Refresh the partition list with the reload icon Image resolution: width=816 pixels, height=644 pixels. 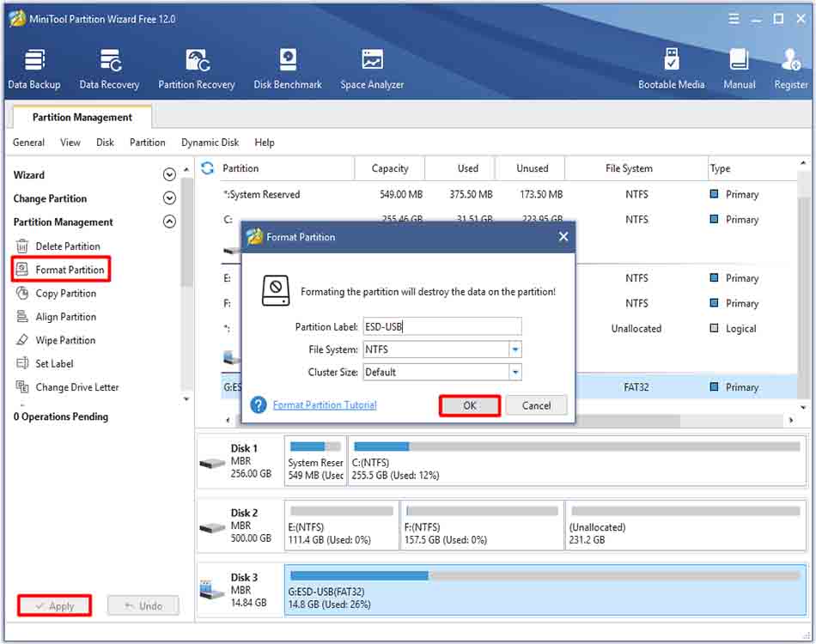(x=207, y=168)
